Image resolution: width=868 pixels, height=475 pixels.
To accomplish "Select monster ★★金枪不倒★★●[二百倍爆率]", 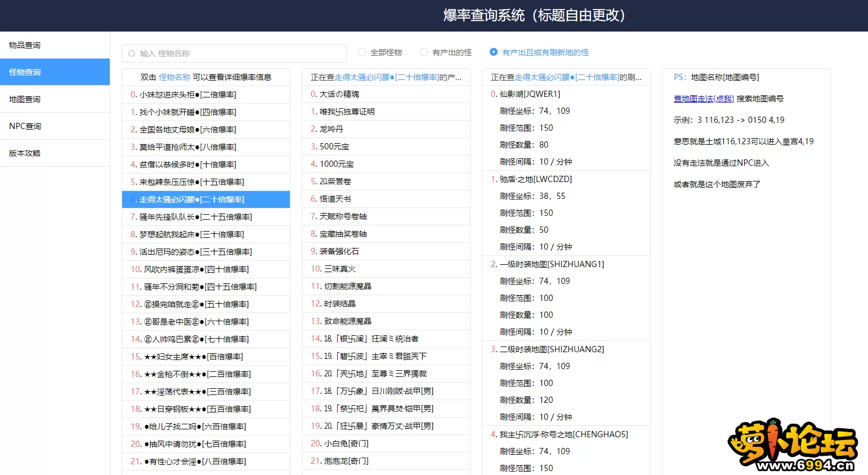I will click(x=206, y=374).
